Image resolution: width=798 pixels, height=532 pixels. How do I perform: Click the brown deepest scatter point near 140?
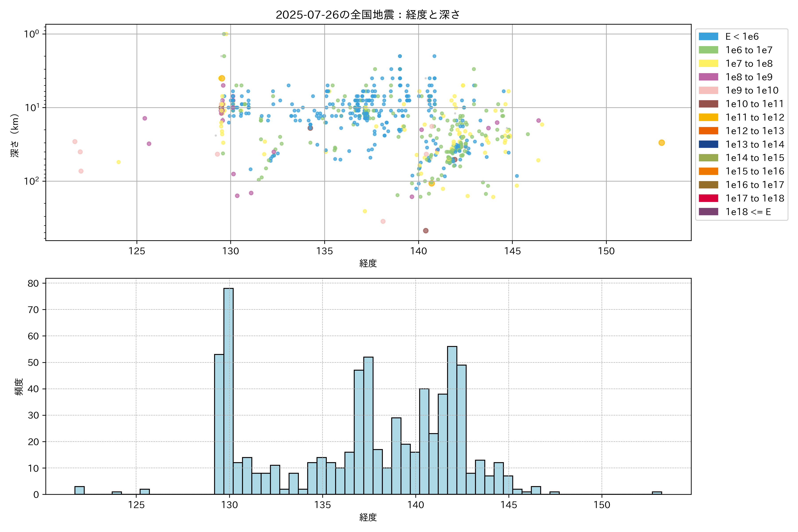425,231
